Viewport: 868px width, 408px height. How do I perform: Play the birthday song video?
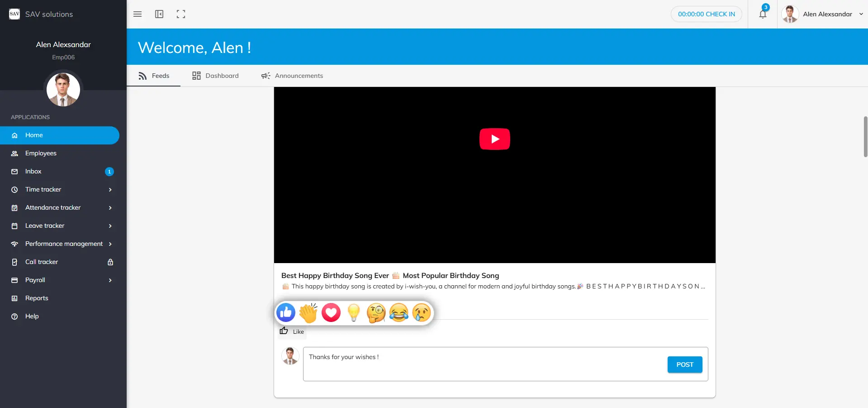point(494,139)
